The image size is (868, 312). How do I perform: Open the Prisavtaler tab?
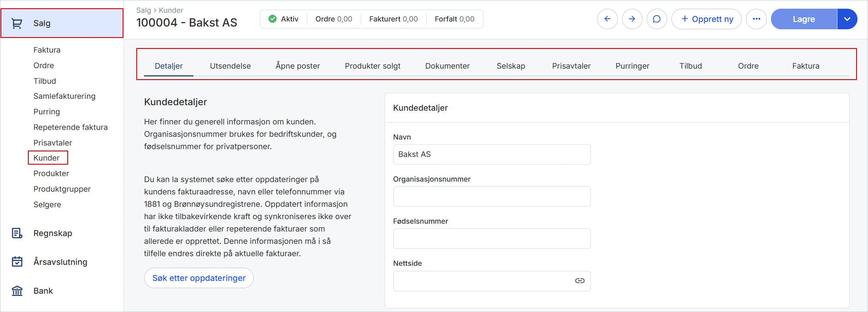[x=571, y=66]
